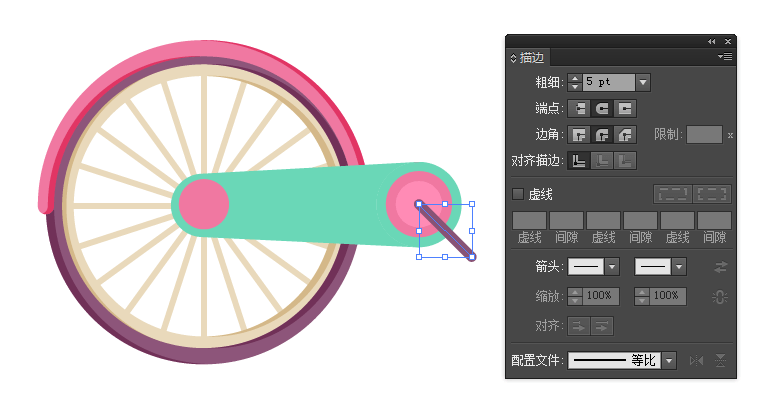Open the stroke panel flyout menu
Viewport: 784px width, 411px height.
pos(725,56)
